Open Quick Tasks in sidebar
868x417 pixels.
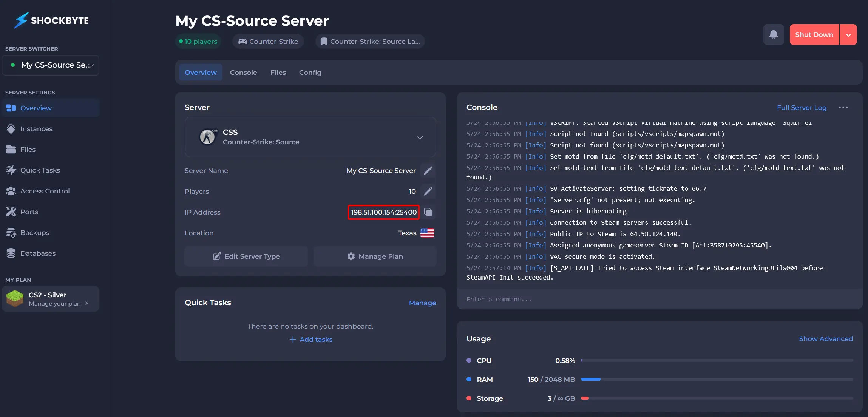click(x=51, y=170)
